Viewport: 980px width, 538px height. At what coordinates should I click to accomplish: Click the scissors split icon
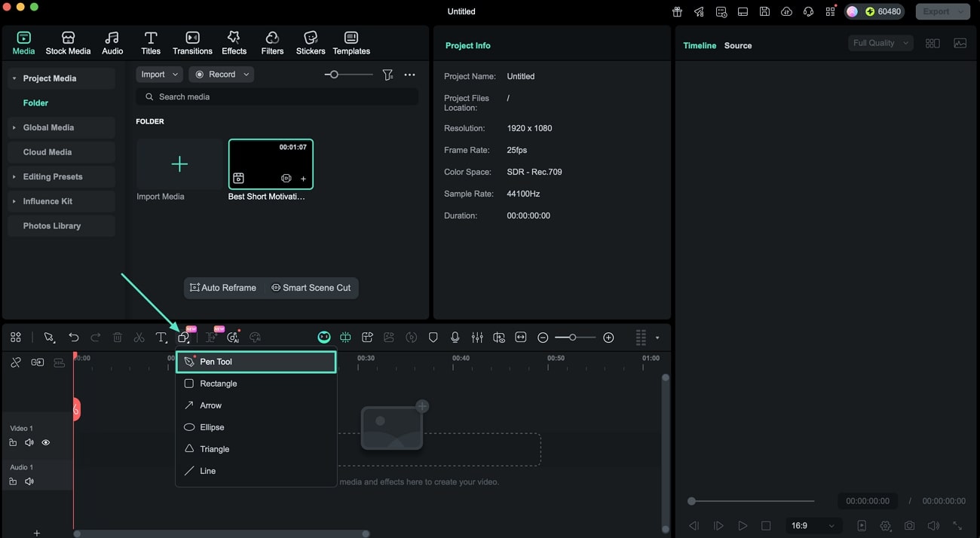(x=139, y=338)
